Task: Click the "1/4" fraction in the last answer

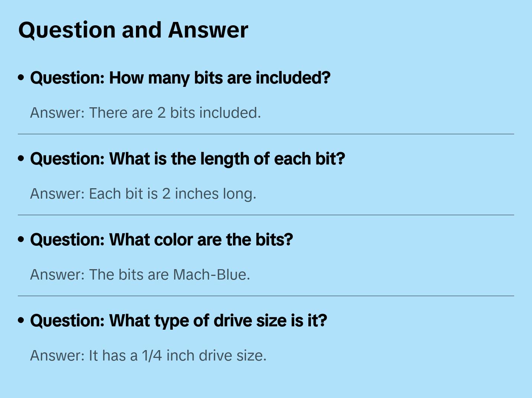Action: (x=152, y=356)
